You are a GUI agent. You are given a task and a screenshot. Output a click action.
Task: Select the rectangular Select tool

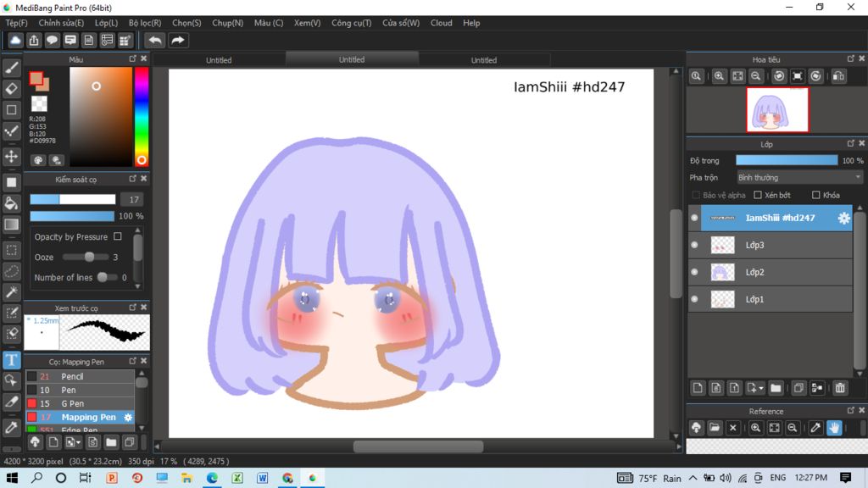[12, 250]
